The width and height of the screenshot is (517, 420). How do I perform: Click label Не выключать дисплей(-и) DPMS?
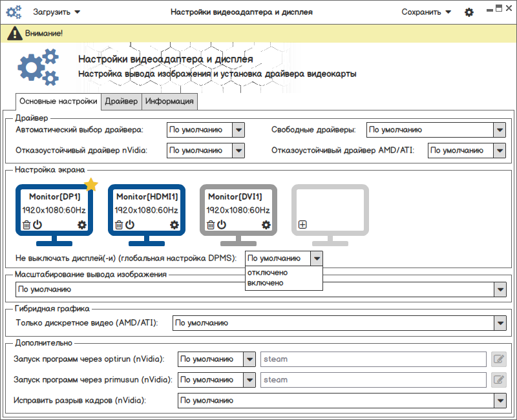(126, 258)
